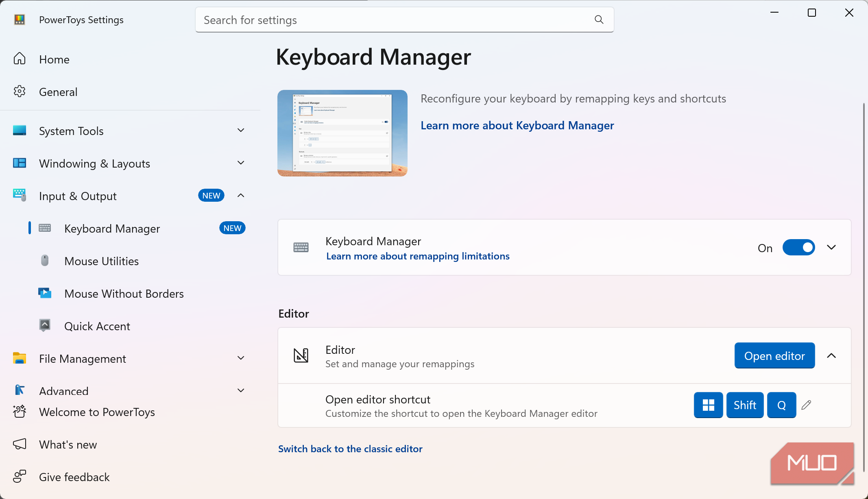868x499 pixels.
Task: Click the Windowing & Layouts icon
Action: 20,163
